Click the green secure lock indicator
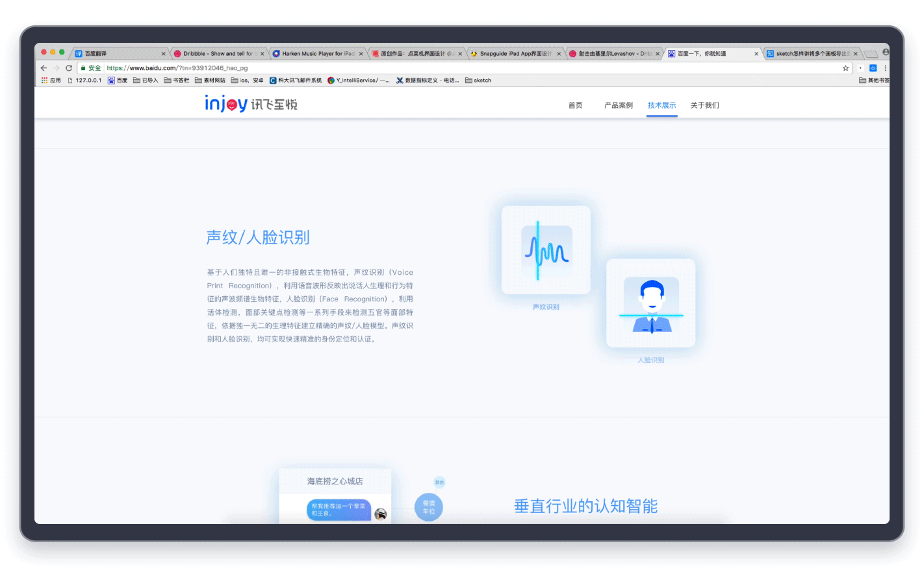 click(x=91, y=68)
